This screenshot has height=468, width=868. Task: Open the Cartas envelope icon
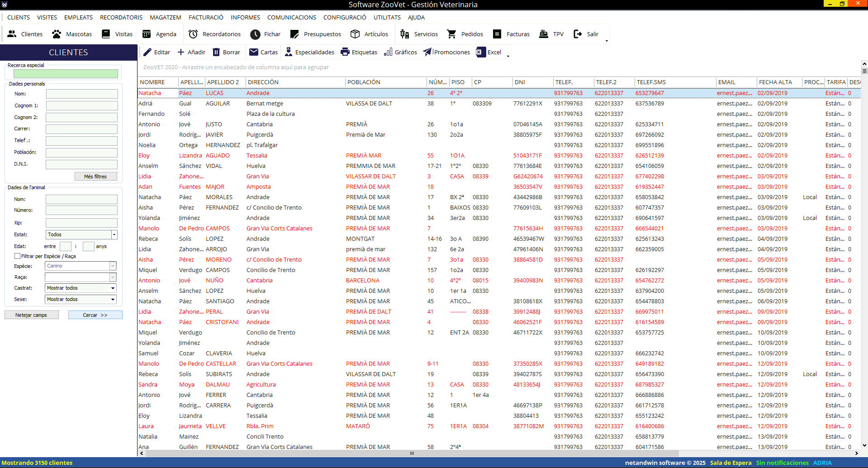pos(254,52)
